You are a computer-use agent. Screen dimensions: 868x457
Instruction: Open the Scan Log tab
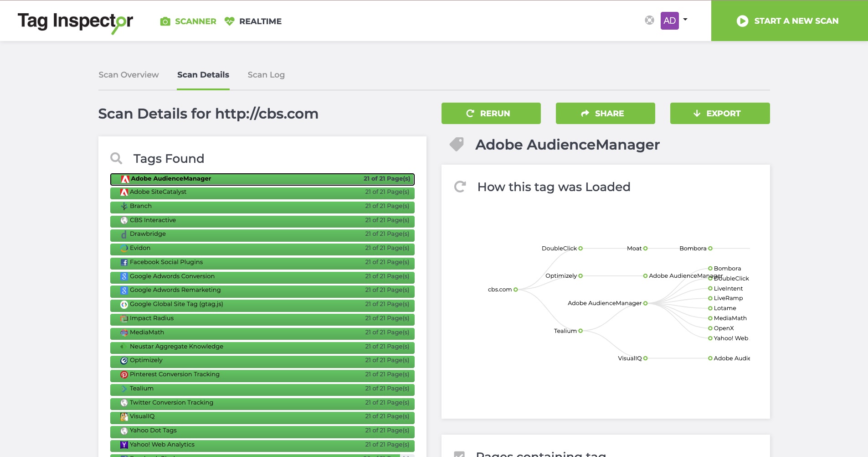(266, 75)
